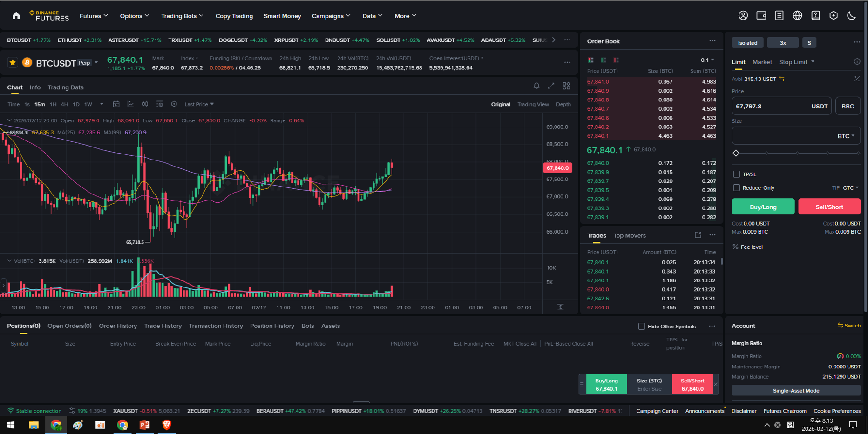The width and height of the screenshot is (868, 434).
Task: Expand Options menu
Action: [x=135, y=16]
